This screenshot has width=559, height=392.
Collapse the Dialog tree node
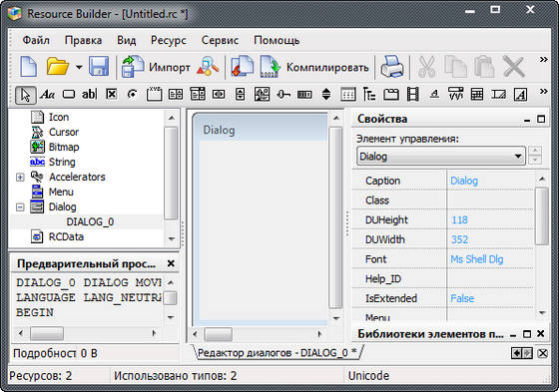point(20,206)
